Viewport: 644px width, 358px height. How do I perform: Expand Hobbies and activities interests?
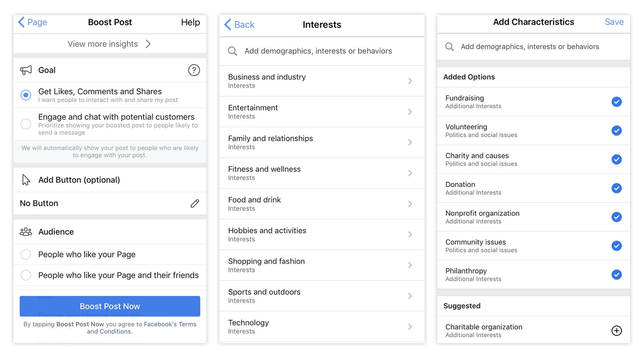[x=322, y=235]
